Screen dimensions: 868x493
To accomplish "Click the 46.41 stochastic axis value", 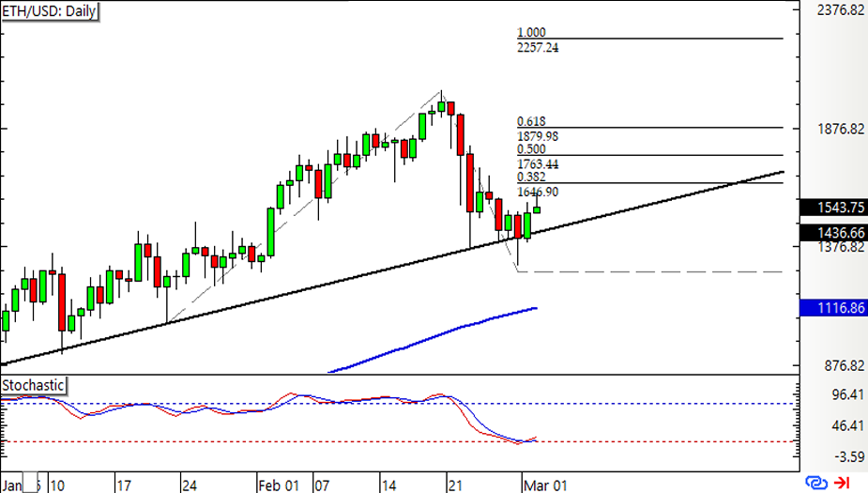I will [x=847, y=426].
